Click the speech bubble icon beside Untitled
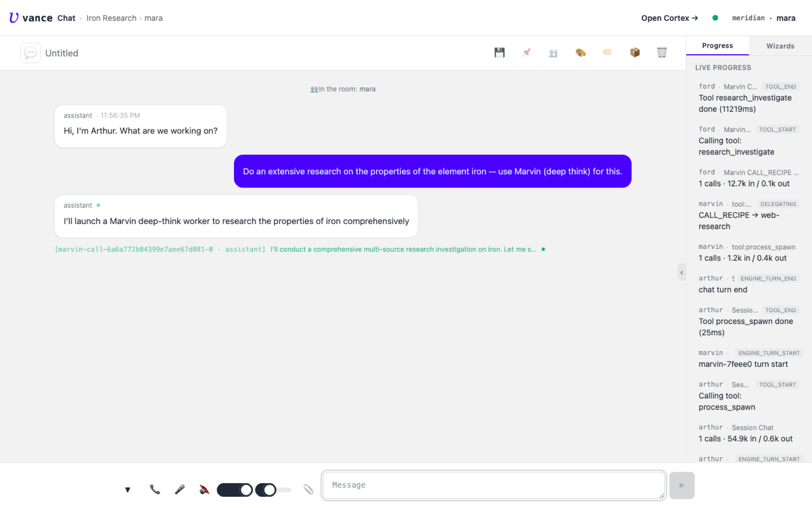This screenshot has height=508, width=812. [30, 53]
